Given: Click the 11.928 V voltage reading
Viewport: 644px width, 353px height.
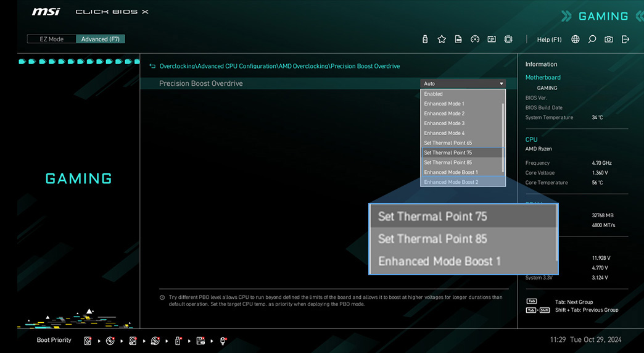Looking at the screenshot, I should 601,258.
